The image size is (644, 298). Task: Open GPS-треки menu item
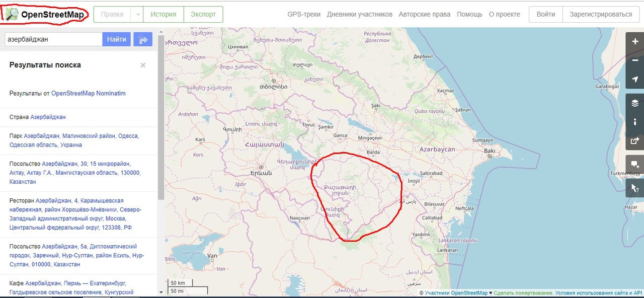point(304,15)
